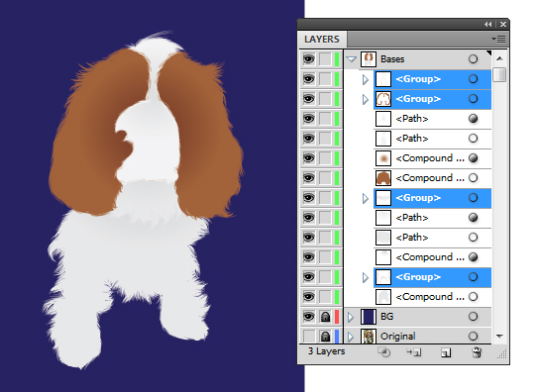537x392 pixels.
Task: Toggle eye of the brown filled <Compound> row
Action: coord(308,178)
